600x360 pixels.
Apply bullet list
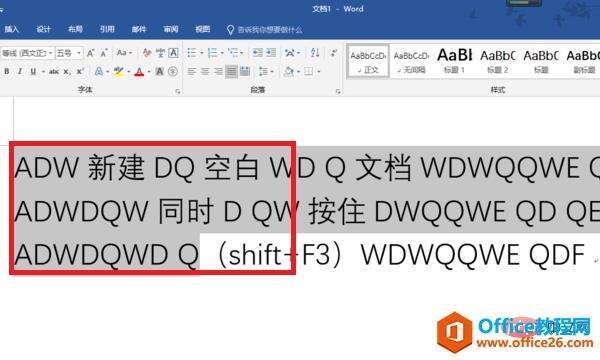(x=192, y=53)
